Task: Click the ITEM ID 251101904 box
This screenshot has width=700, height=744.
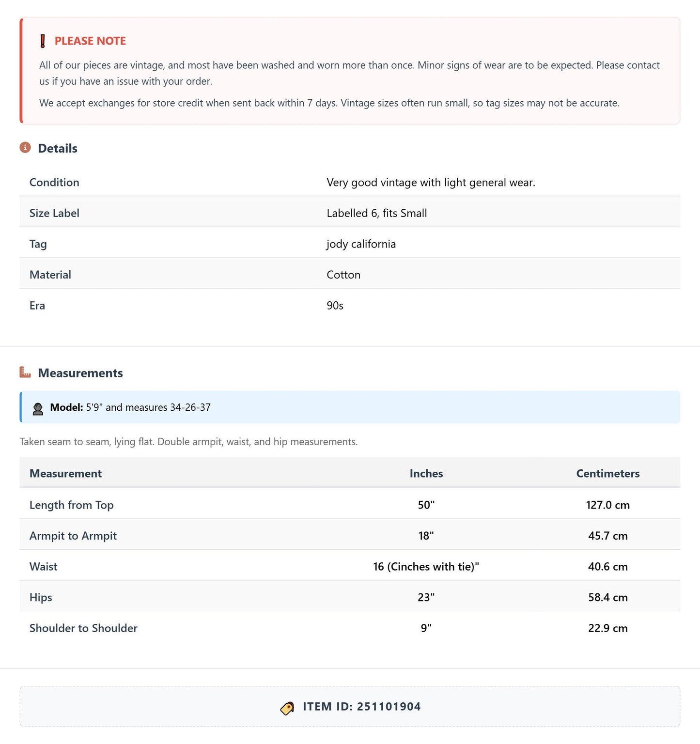Action: pyautogui.click(x=350, y=706)
